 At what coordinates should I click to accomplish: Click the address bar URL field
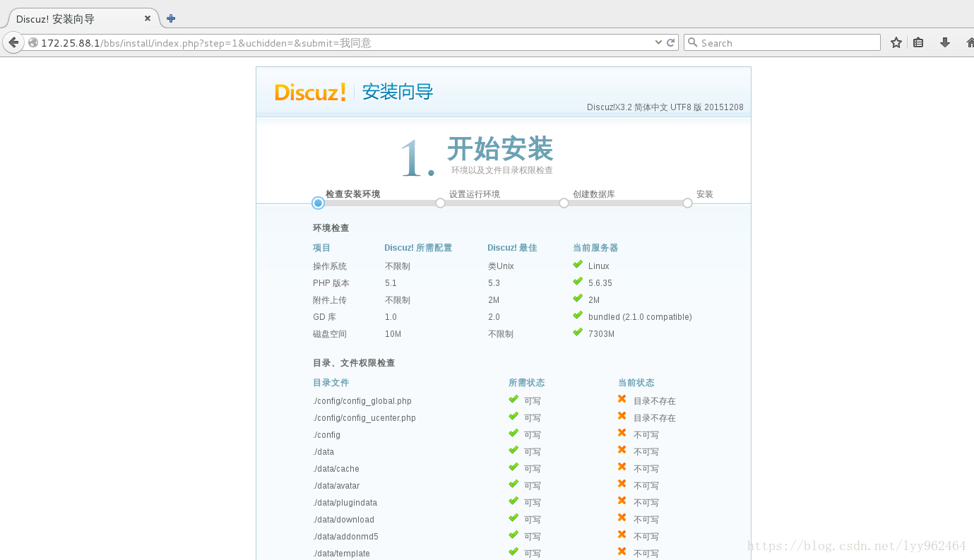pos(346,42)
